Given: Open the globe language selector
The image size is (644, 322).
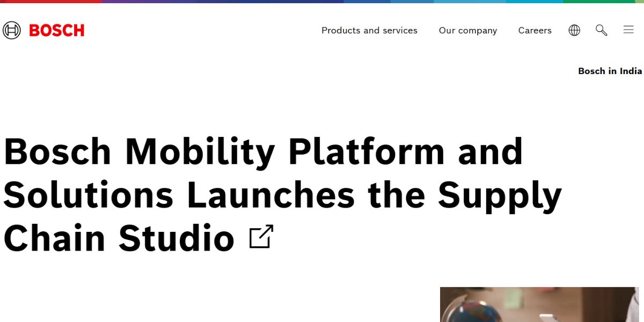Looking at the screenshot, I should [574, 31].
